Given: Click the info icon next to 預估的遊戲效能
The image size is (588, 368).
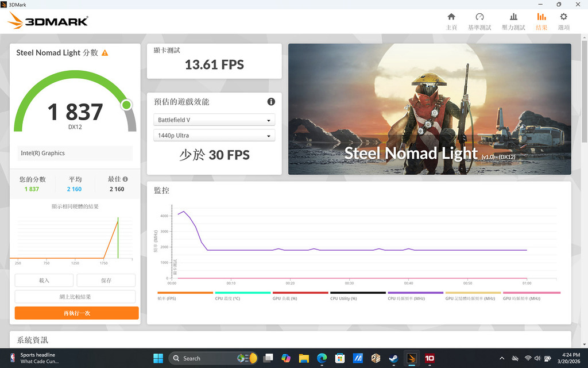Looking at the screenshot, I should [270, 101].
